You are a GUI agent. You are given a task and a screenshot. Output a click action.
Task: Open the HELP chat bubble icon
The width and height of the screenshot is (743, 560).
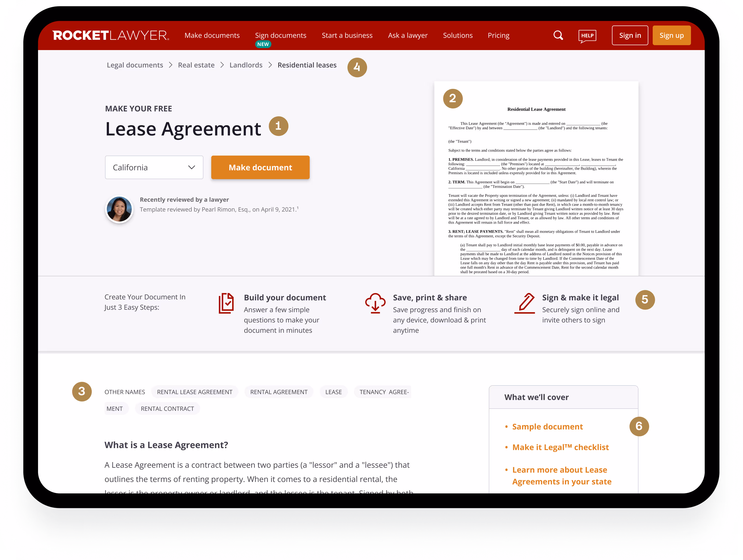click(587, 36)
